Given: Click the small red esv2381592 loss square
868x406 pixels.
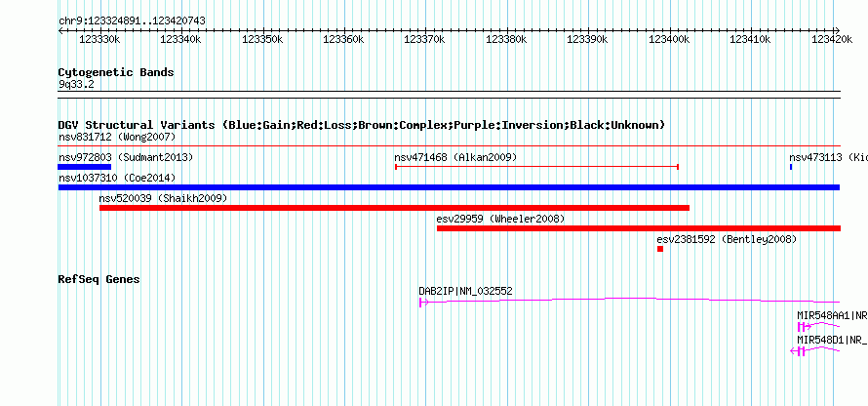Looking at the screenshot, I should click(660, 249).
